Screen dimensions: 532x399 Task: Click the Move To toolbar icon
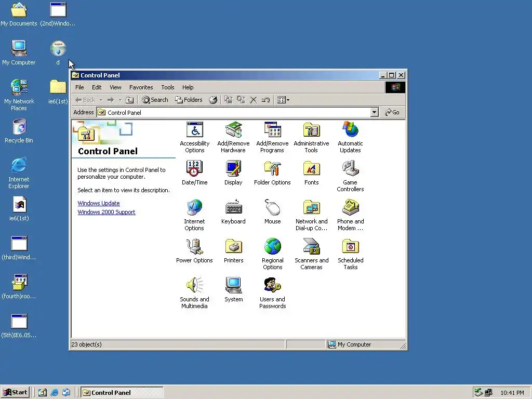pyautogui.click(x=229, y=100)
